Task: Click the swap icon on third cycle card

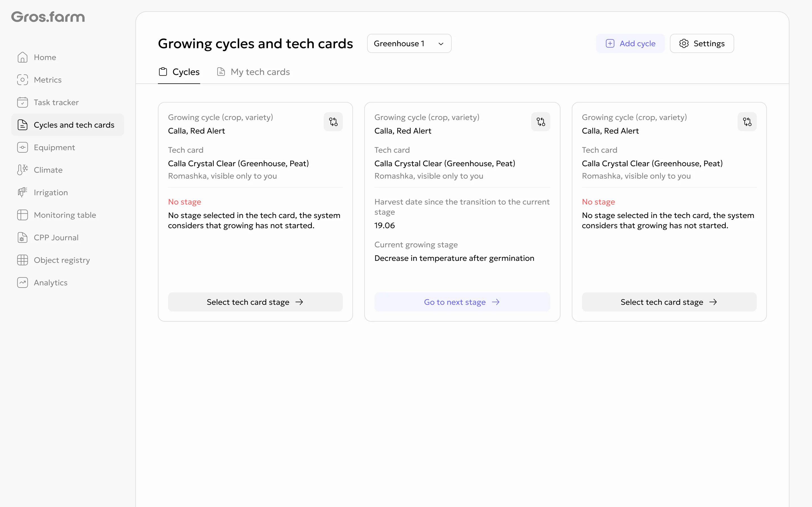Action: click(x=747, y=122)
